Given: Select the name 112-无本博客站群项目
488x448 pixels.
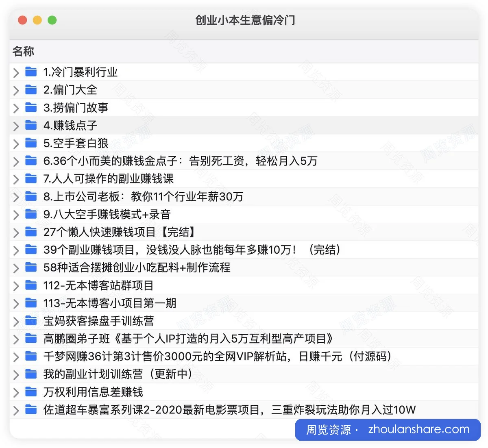Looking at the screenshot, I should click(x=98, y=285).
